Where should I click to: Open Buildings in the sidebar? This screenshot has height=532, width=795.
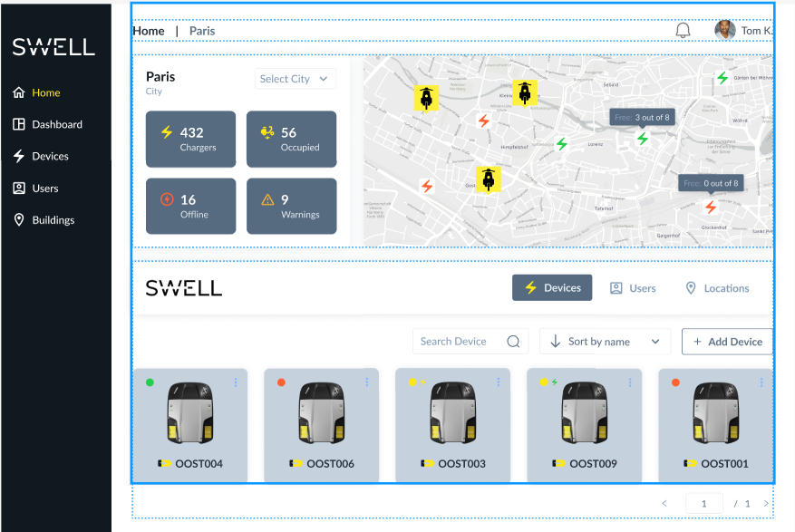point(44,220)
